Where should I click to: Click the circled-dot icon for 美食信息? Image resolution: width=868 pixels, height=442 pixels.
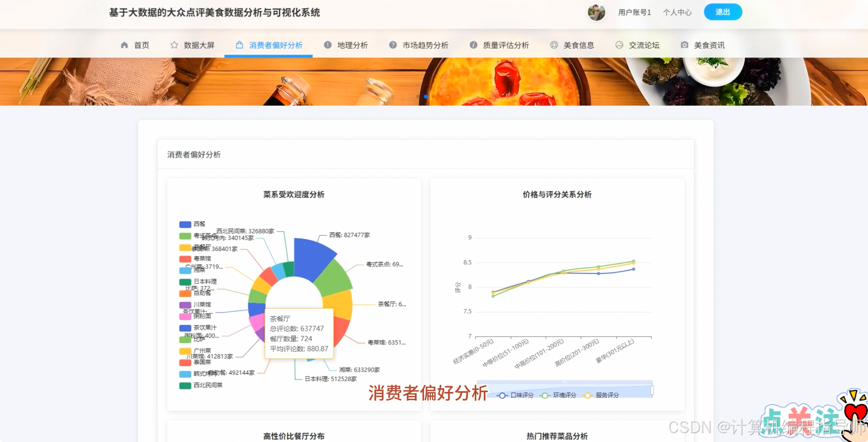pos(554,45)
